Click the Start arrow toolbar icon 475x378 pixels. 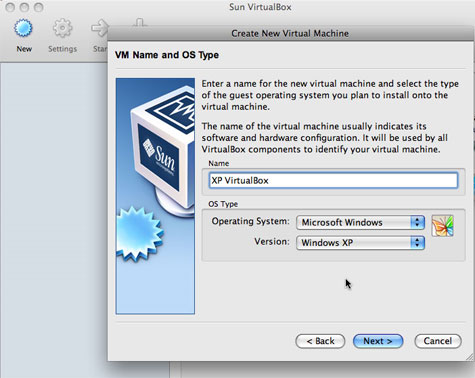99,28
